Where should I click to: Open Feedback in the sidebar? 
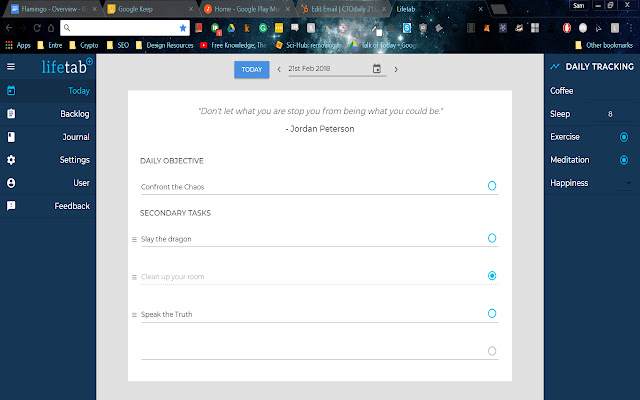48,206
